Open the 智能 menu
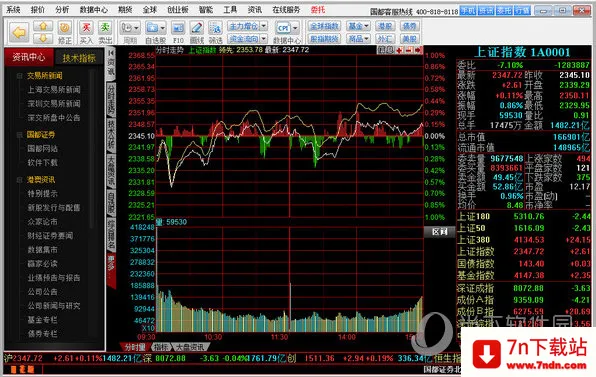The width and height of the screenshot is (596, 377). [206, 10]
